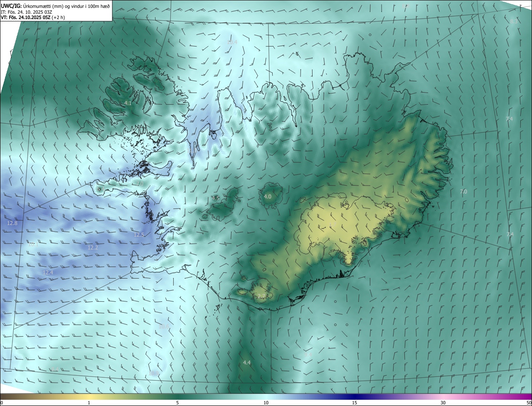Click the 5 tick label on the color scale
Screen dimensions: 532x406
click(177, 403)
